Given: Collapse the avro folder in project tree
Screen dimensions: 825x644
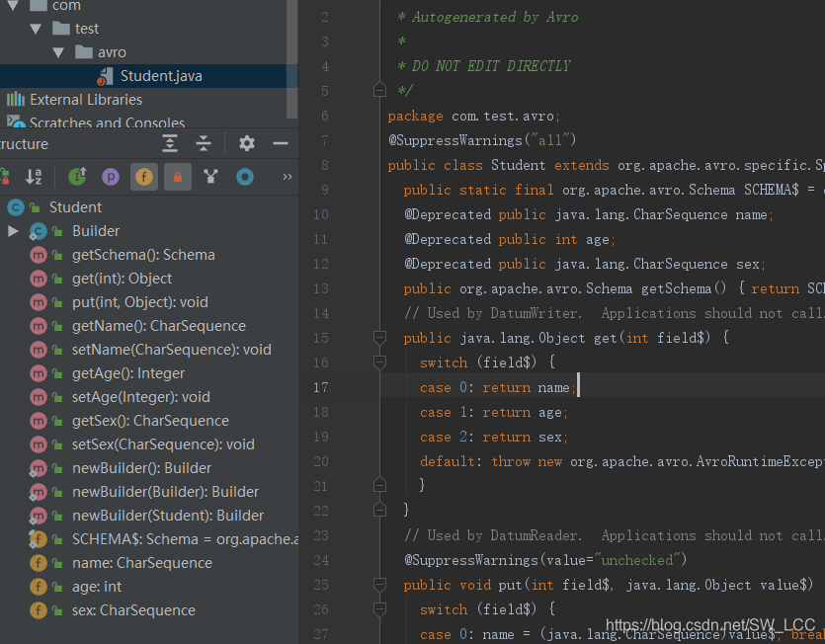Looking at the screenshot, I should click(58, 52).
